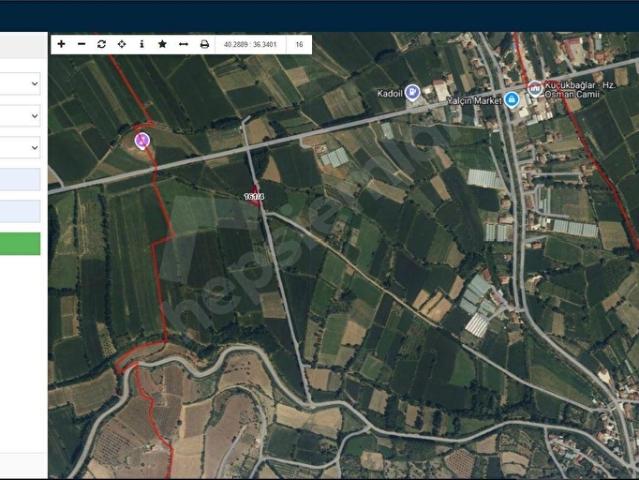Click the second light blue input field
Screen dimensions: 639x480
20,211
